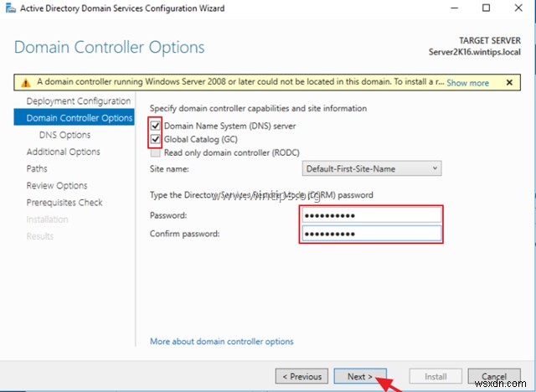Go to the Paths step
This screenshot has height=392, width=536.
[37, 168]
